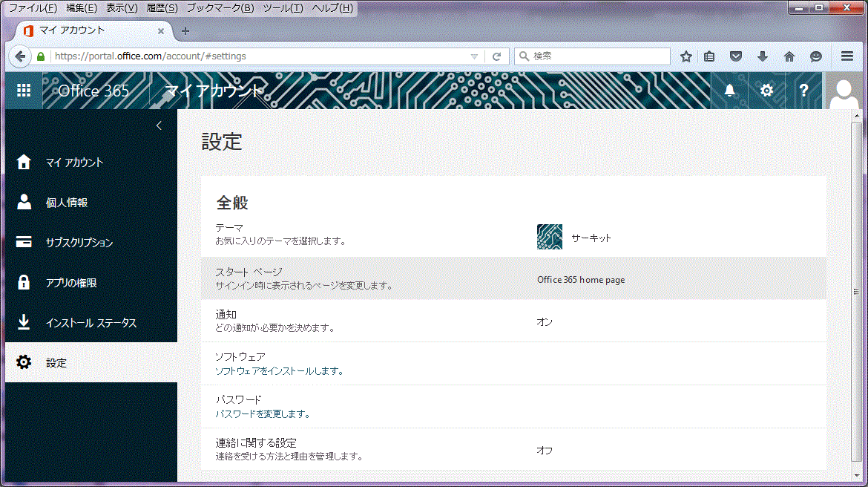
Task: Open the Firefox hamburger menu
Action: [847, 56]
